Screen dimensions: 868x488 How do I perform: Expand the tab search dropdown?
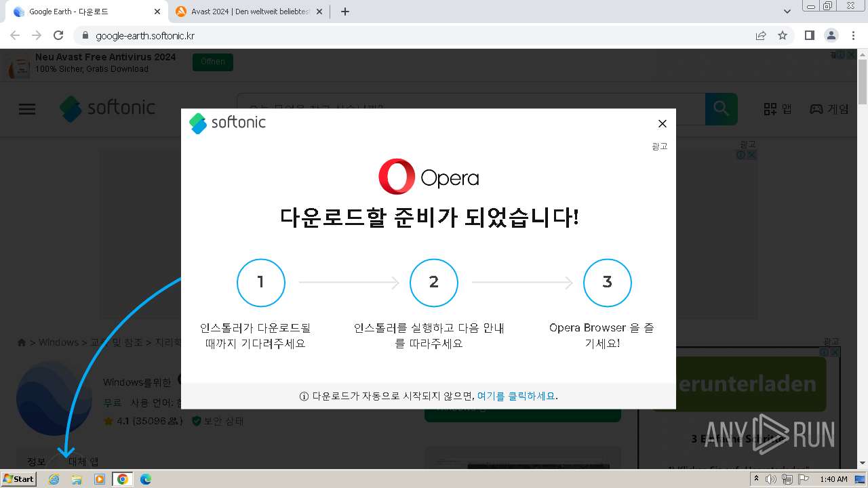787,12
